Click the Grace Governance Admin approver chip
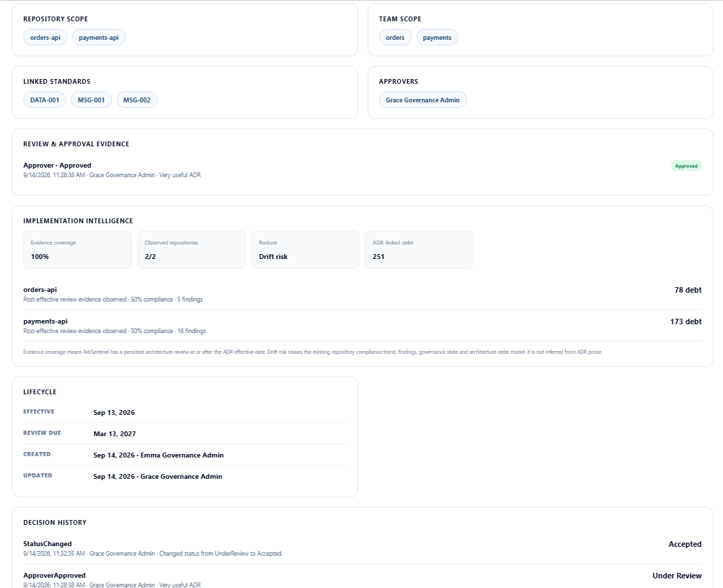 (423, 100)
